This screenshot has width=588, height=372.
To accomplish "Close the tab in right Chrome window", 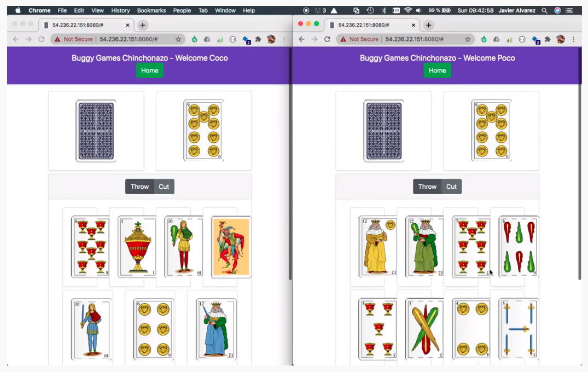I will [x=414, y=25].
